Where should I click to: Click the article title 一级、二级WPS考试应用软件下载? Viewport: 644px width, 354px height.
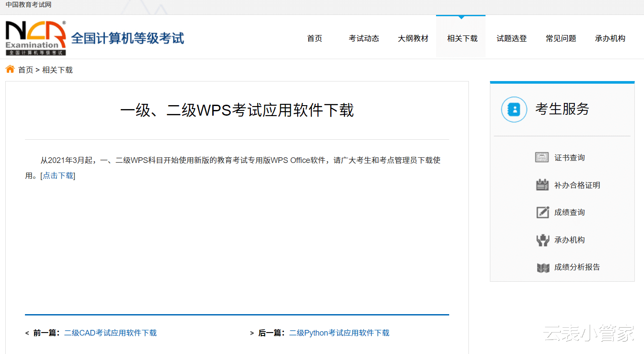click(237, 110)
